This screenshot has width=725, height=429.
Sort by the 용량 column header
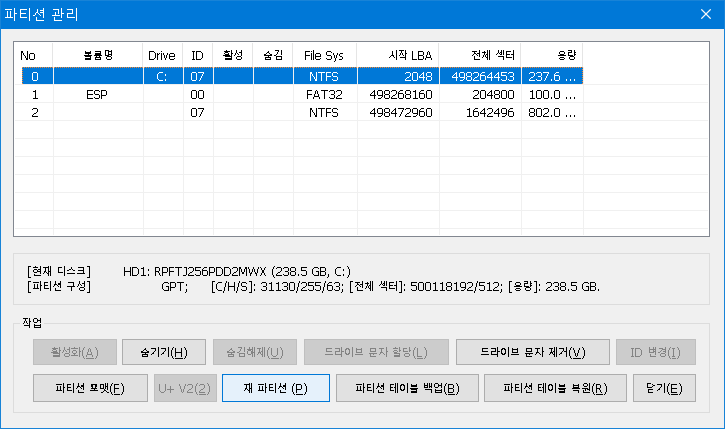coord(552,55)
